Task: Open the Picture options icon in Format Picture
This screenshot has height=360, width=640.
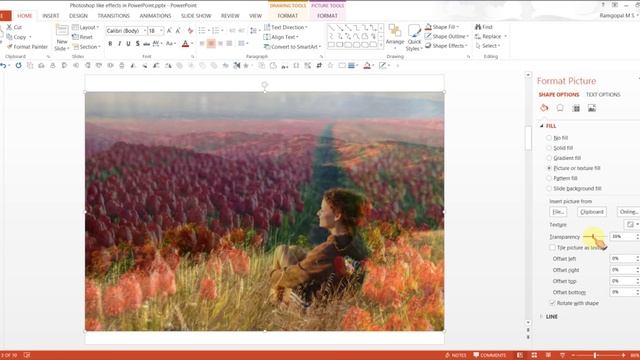Action: [x=592, y=108]
